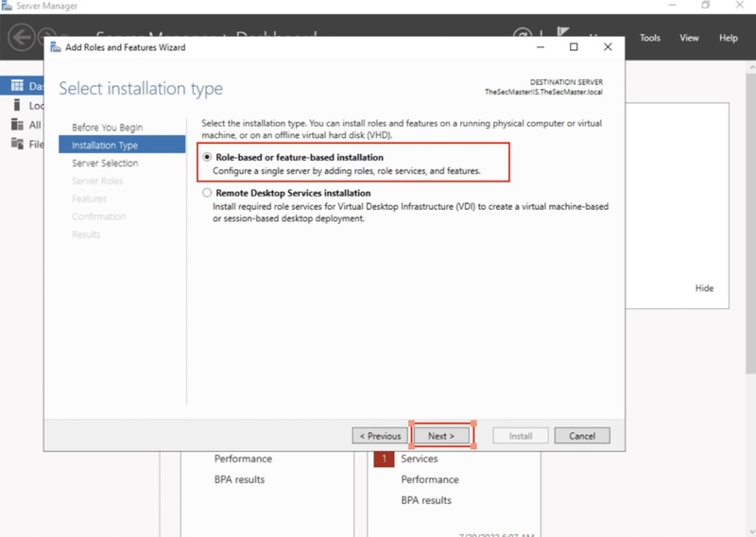The image size is (756, 537).
Task: Open BPA results in left server tile
Action: (239, 479)
